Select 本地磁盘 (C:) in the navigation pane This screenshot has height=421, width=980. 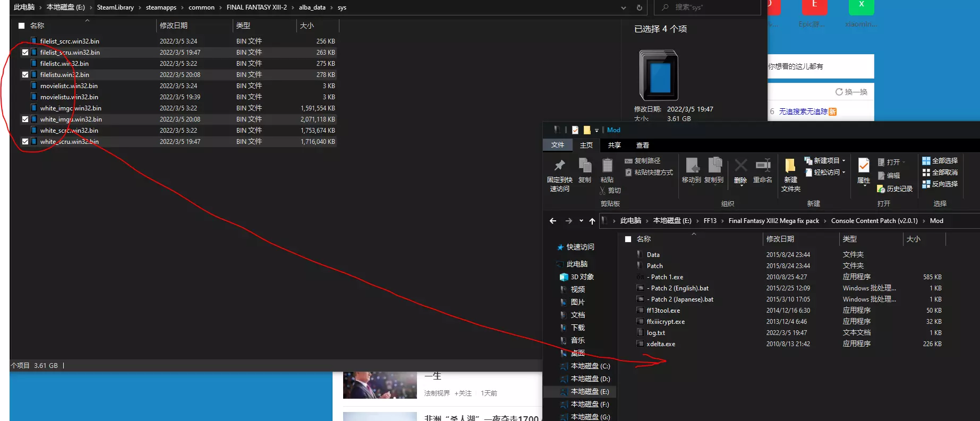[585, 366]
